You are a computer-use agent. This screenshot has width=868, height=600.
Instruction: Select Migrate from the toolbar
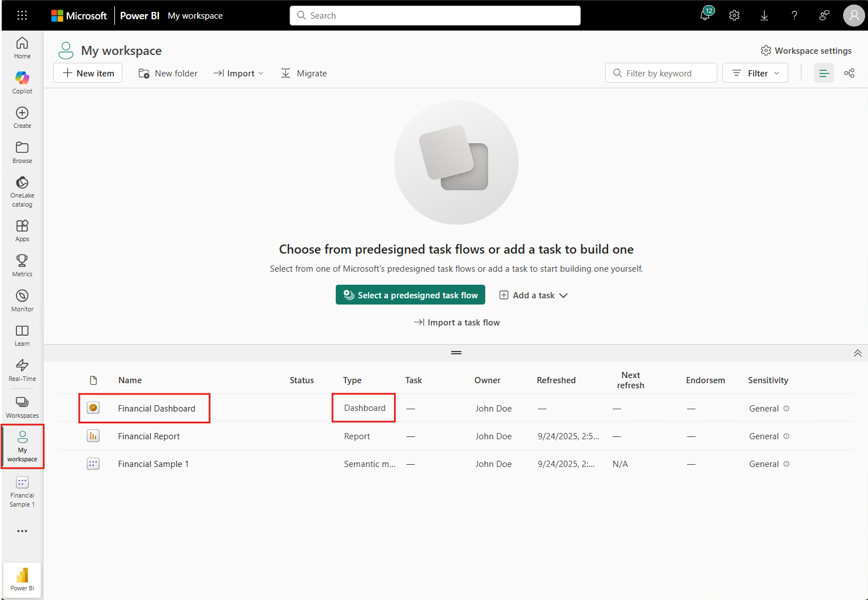[x=304, y=72]
